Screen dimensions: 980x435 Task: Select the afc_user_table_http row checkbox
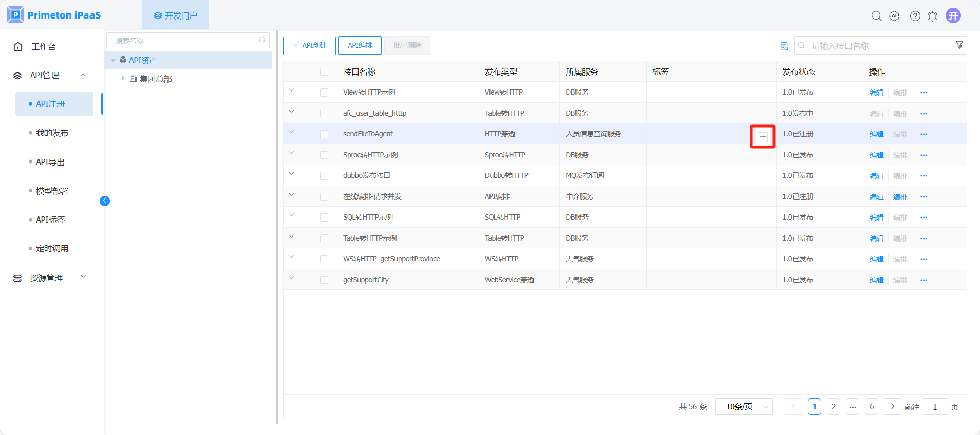point(324,114)
